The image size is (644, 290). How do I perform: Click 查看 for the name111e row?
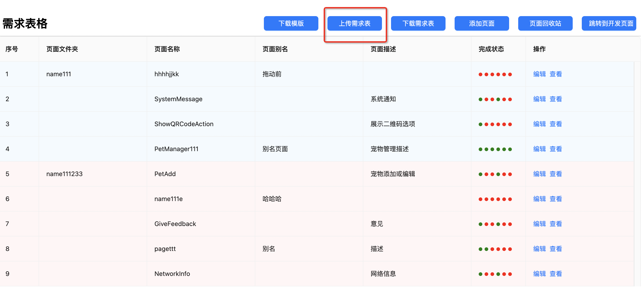(x=555, y=199)
